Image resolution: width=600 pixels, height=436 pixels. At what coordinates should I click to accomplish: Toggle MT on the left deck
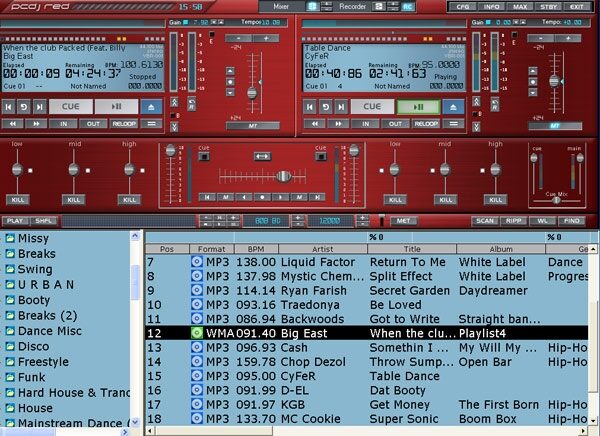[253, 126]
